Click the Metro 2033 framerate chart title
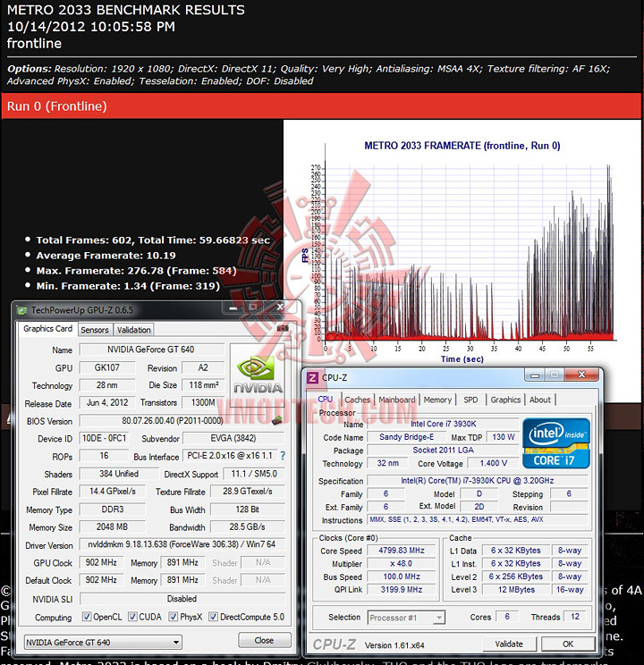This screenshot has width=644, height=665. (462, 146)
